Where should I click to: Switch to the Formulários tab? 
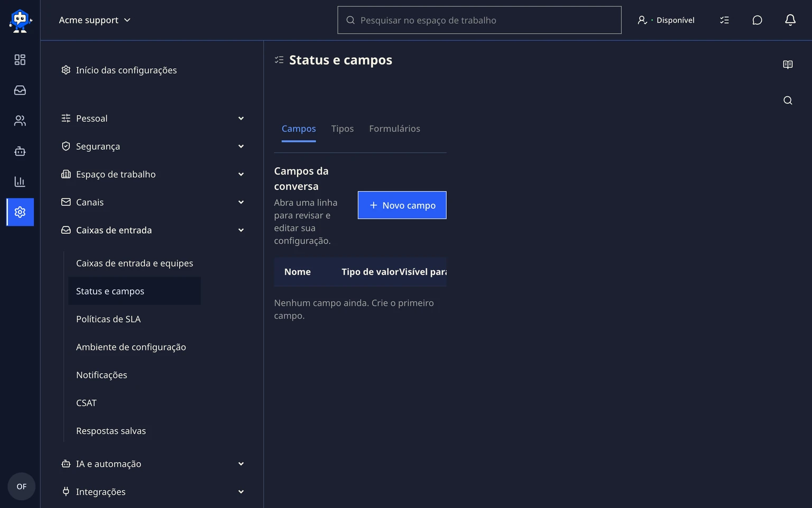click(x=394, y=129)
